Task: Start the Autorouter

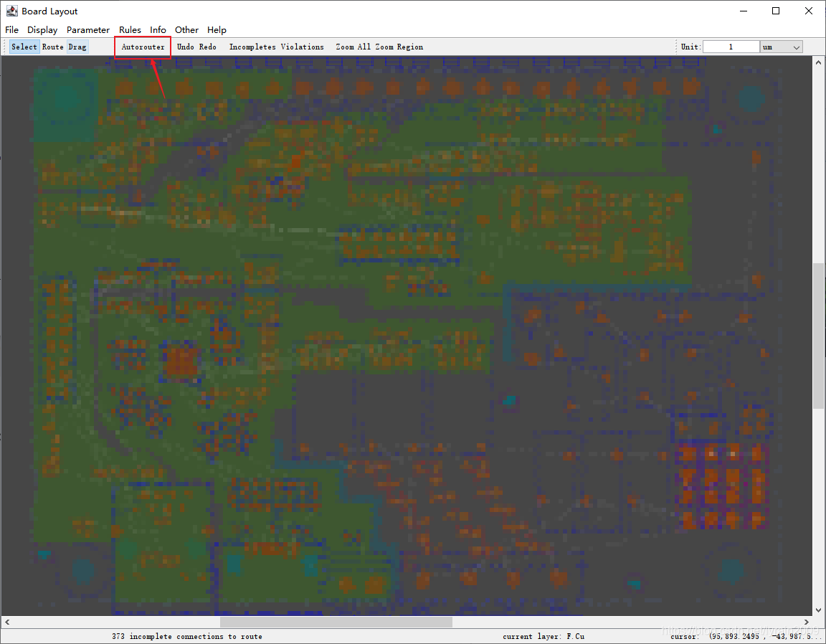Action: point(143,47)
